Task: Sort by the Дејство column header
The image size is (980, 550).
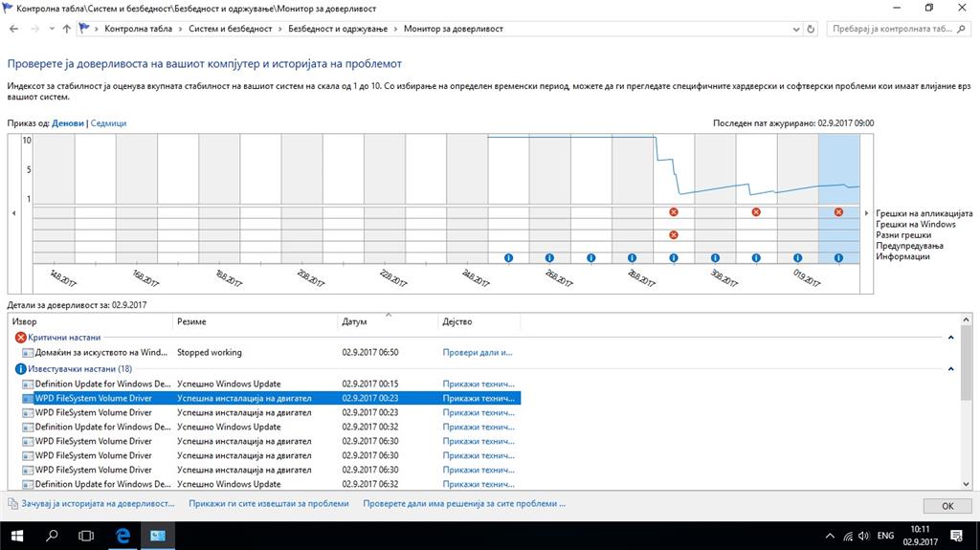Action: point(479,321)
